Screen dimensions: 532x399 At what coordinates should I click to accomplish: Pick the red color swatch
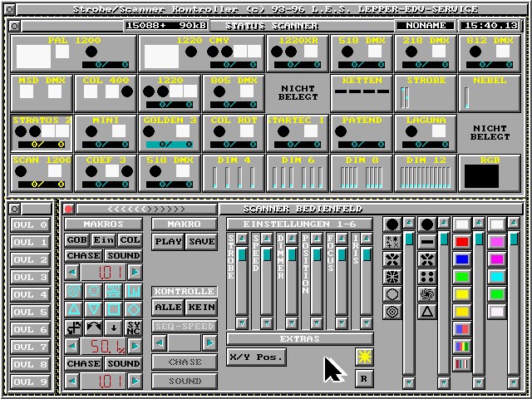[462, 242]
